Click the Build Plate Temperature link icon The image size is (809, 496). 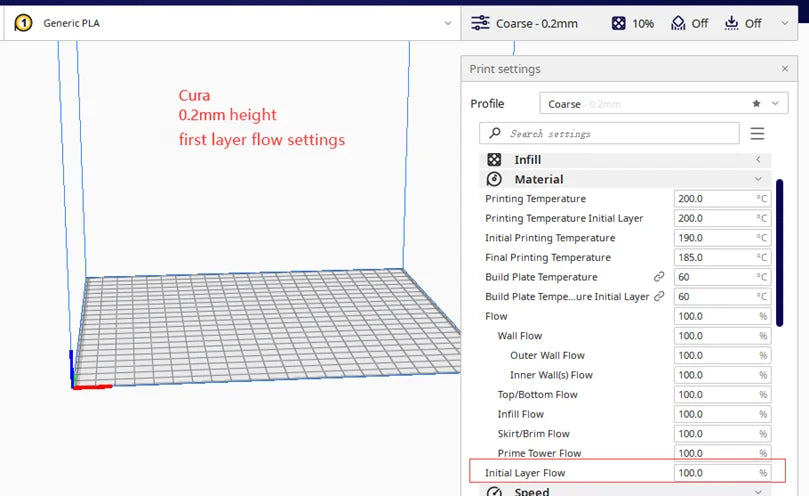click(x=659, y=277)
